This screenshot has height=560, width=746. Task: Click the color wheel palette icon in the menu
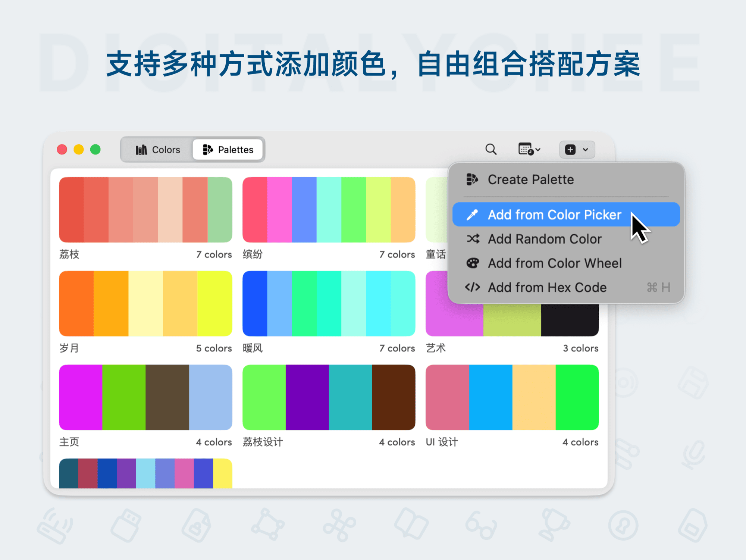coord(473,263)
